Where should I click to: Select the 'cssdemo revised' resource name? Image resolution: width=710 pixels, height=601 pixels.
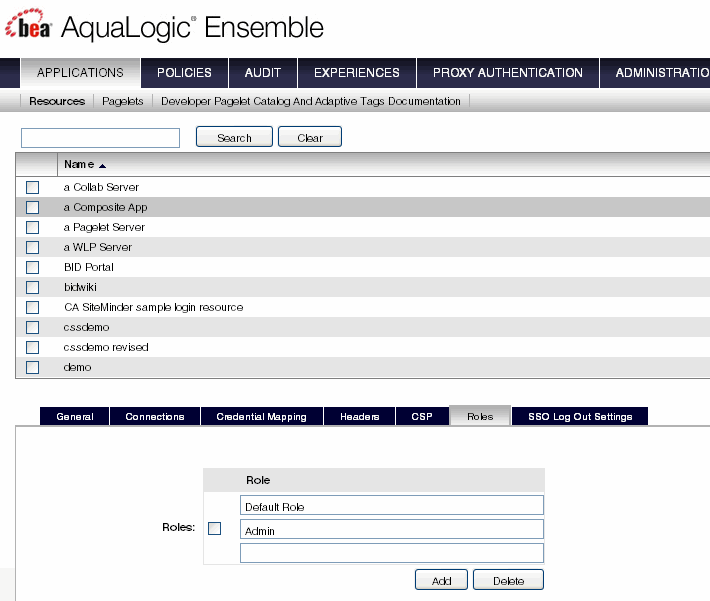[106, 347]
